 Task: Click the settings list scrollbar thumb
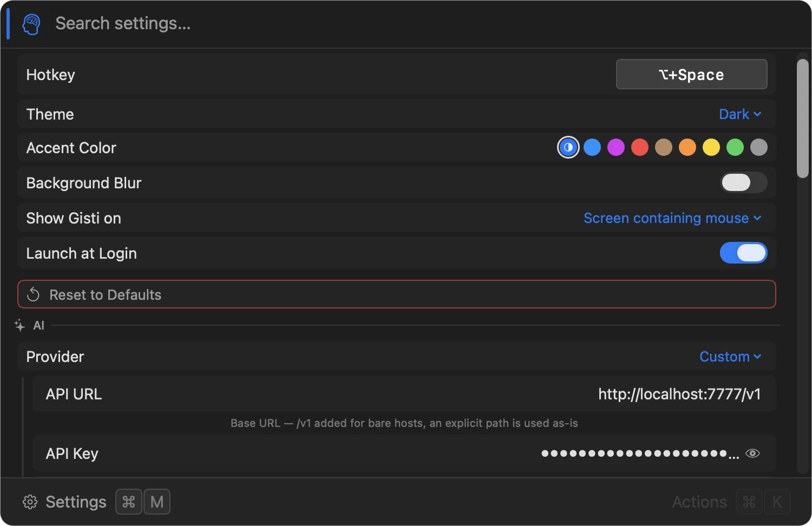point(803,119)
